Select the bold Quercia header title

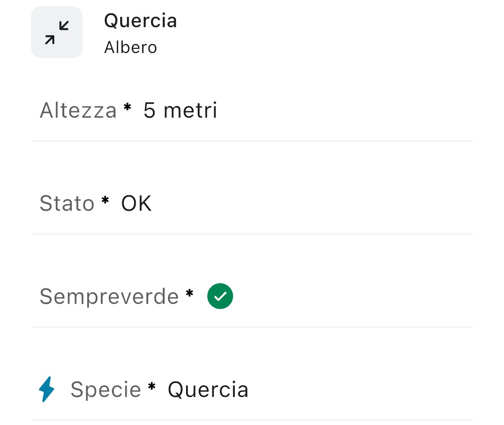(140, 21)
